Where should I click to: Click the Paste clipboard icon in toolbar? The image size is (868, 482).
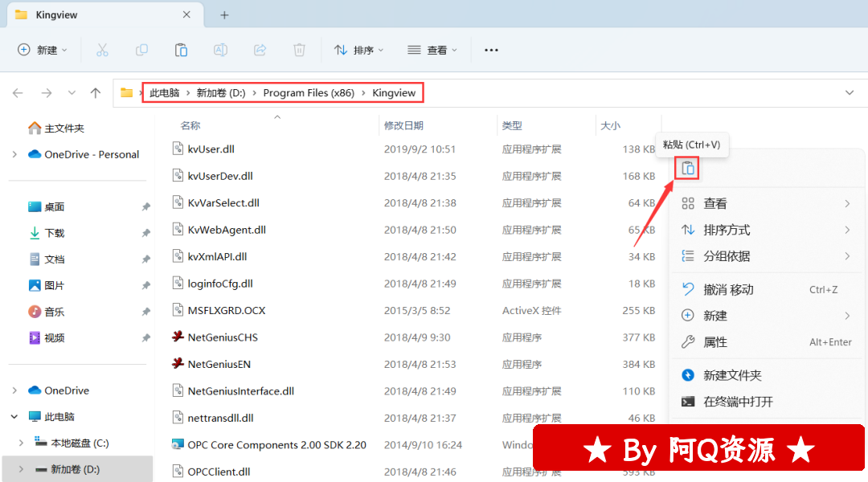click(x=181, y=51)
